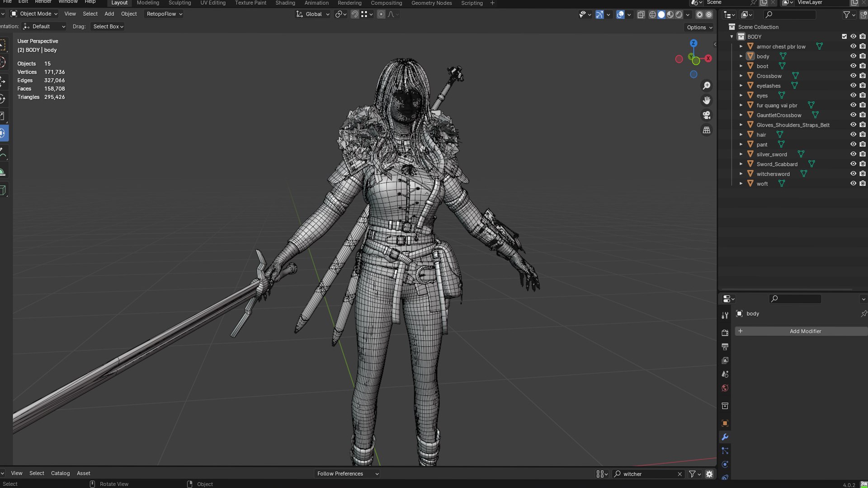Image resolution: width=868 pixels, height=488 pixels.
Task: Switch to rendered viewport shading
Action: 679,14
